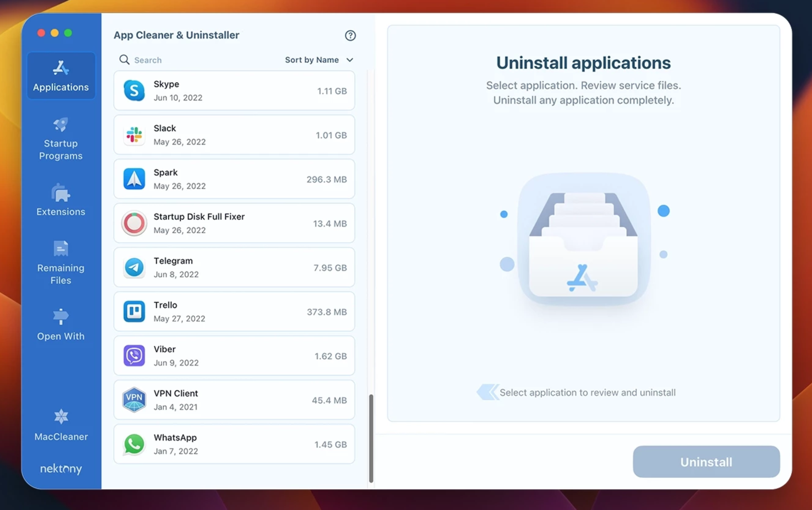The width and height of the screenshot is (812, 510).
Task: Click the Sort by Name chevron
Action: tap(350, 59)
